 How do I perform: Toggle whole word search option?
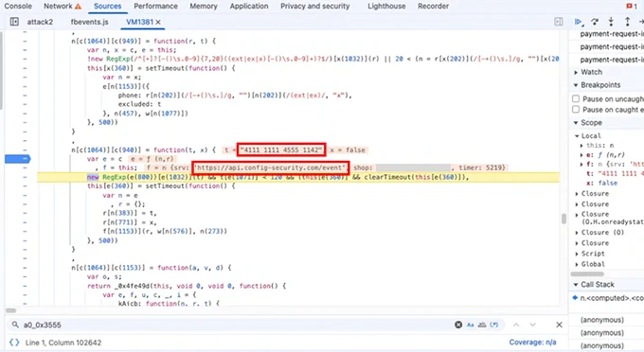point(482,325)
